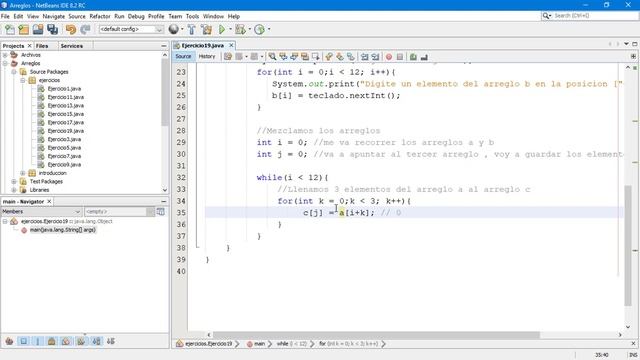Collapse the ejercicios package node
The height and width of the screenshot is (360, 640).
point(23,80)
